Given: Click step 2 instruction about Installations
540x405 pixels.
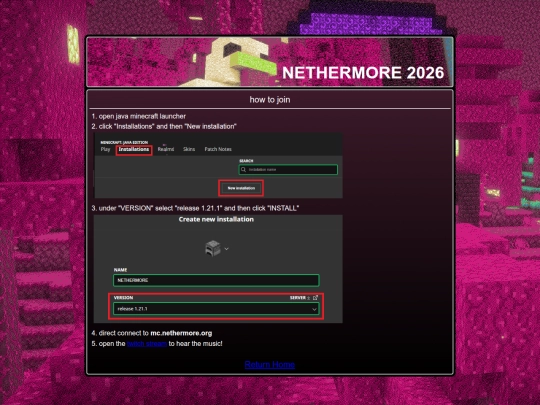Looking at the screenshot, I should coord(164,126).
